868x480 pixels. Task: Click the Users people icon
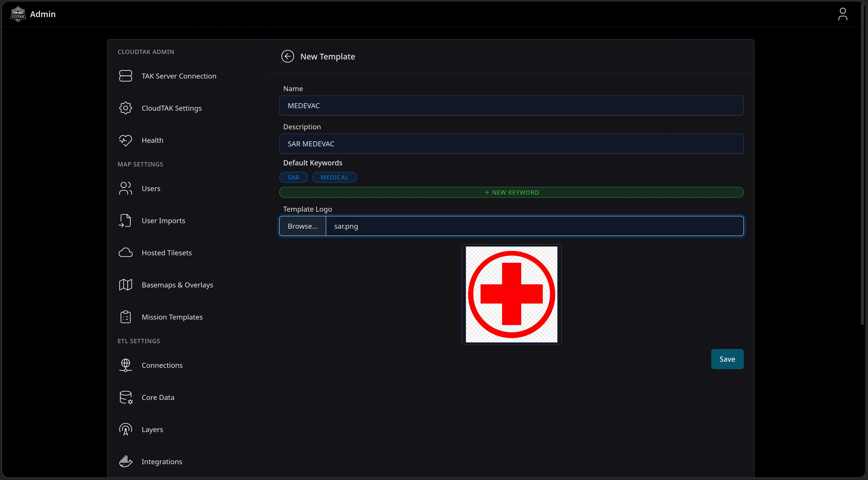coord(125,189)
